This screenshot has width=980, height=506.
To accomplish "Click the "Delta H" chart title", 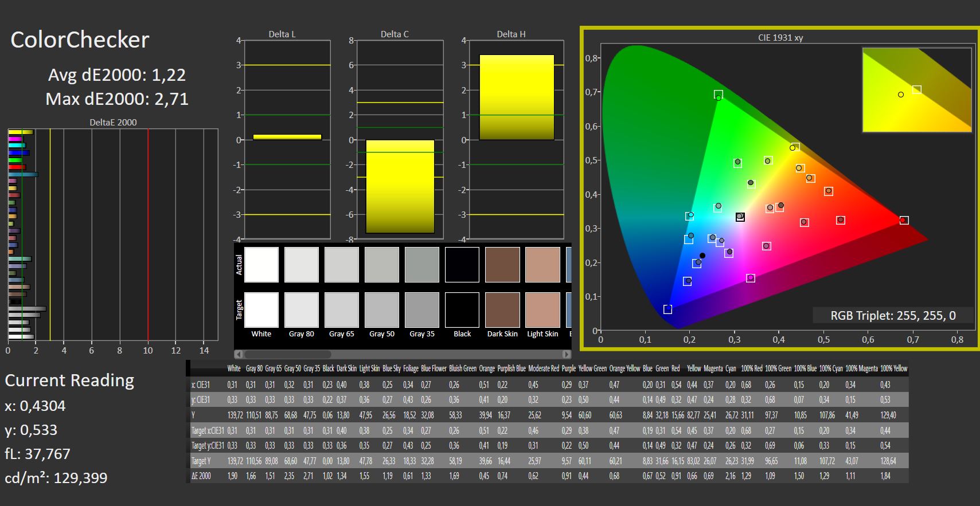I will 511,34.
